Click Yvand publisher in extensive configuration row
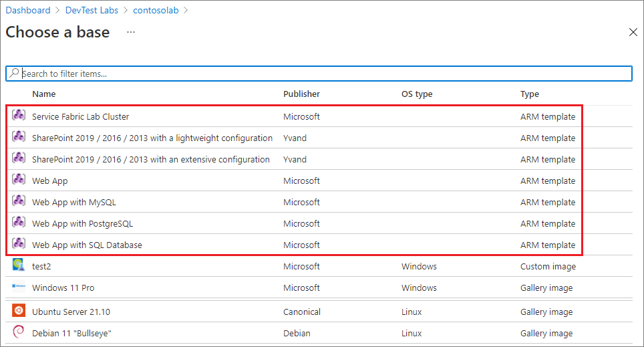Viewport: 644px width, 347px height. [295, 160]
